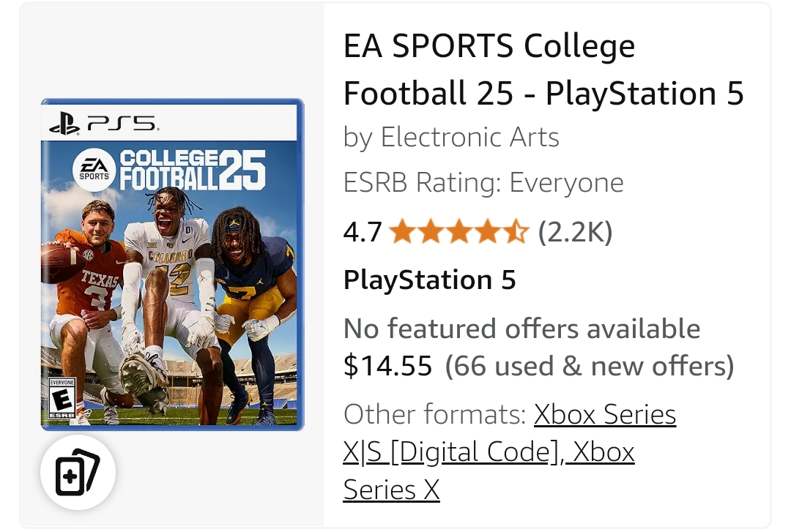Click the half-filled fifth star
791x532 pixels.
coord(516,232)
